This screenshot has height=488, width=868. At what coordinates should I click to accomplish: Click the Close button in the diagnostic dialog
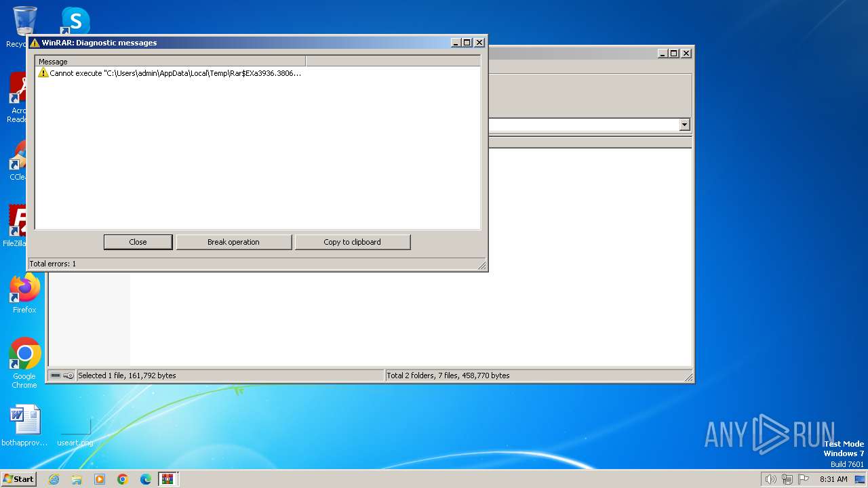click(x=138, y=242)
